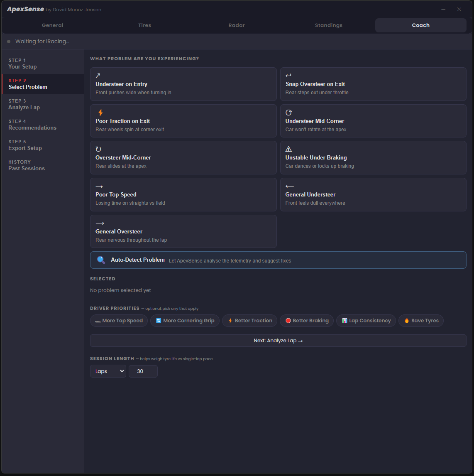Click the red brake icon on Better Braking

[288, 320]
